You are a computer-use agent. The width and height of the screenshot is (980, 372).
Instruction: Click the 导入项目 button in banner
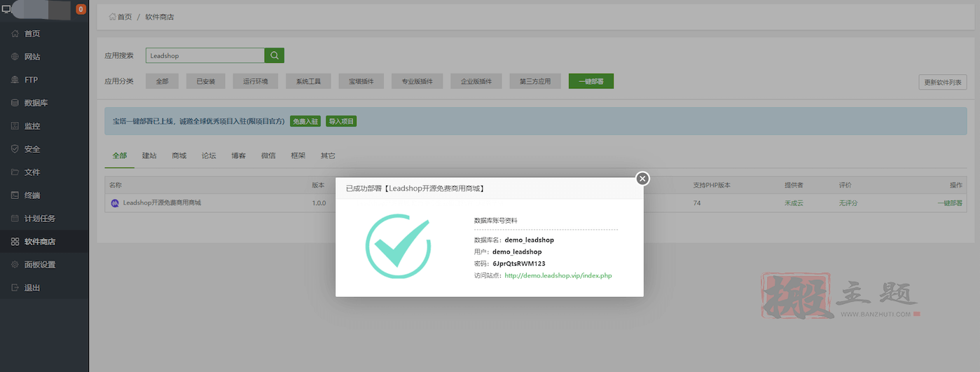pyautogui.click(x=341, y=121)
